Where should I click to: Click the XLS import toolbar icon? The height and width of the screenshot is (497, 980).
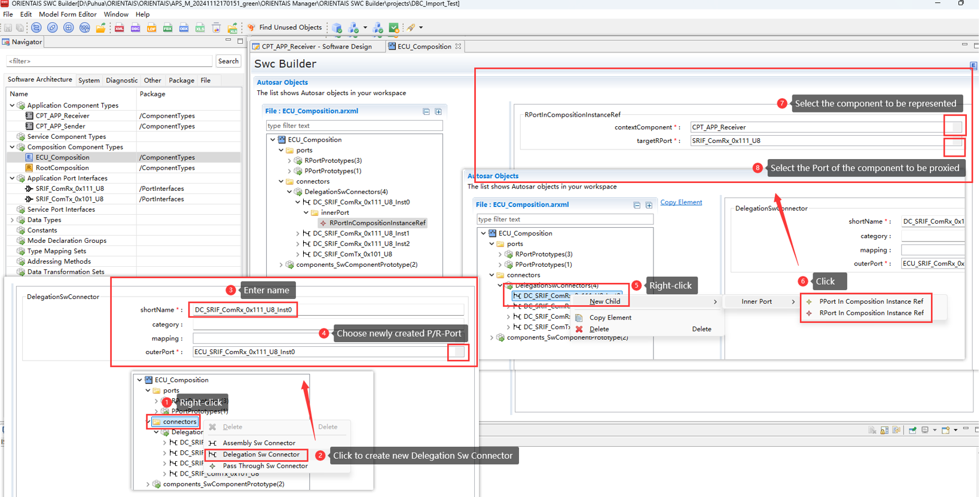(200, 28)
